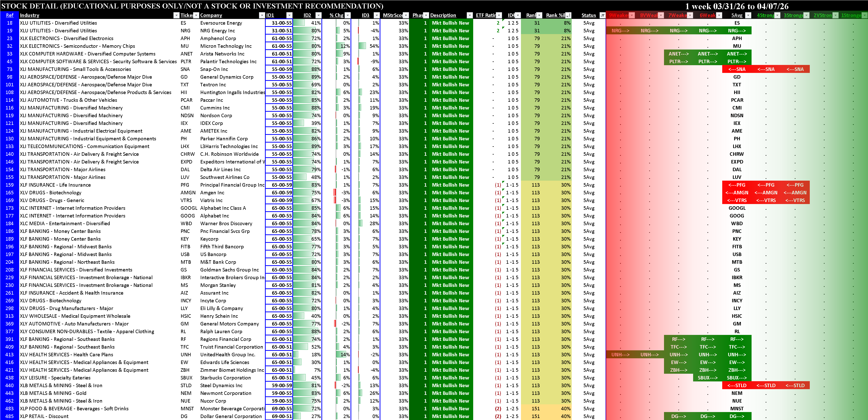
Task: Select the red <---SNA cell under 5Avg
Action: [737, 69]
